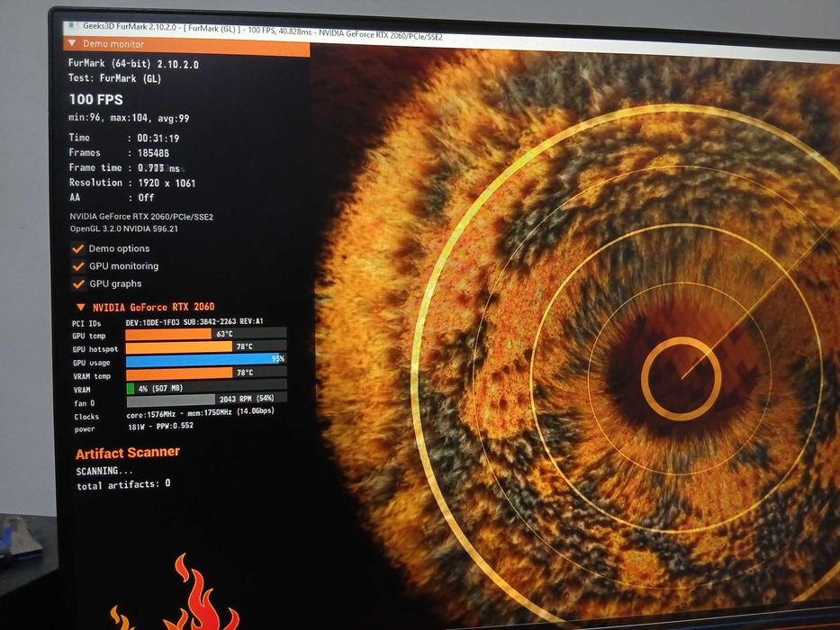Click the Frame time value in ms
The image size is (840, 630).
coord(158,168)
